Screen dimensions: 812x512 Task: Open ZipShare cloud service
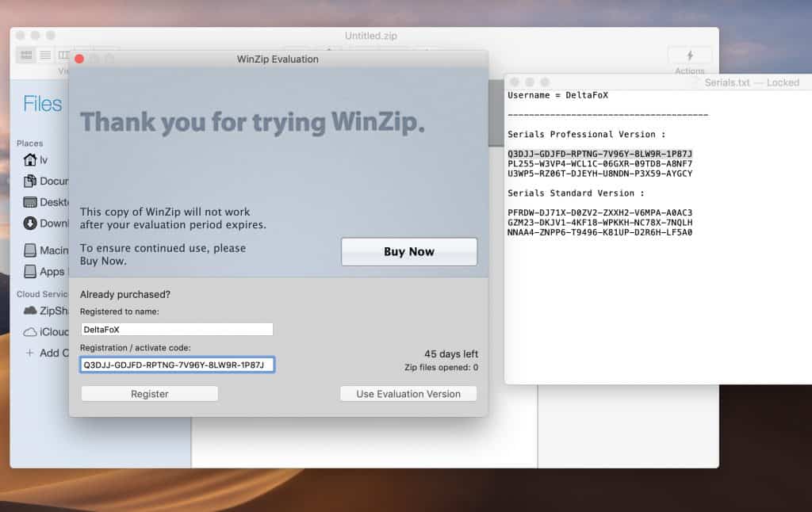(x=46, y=311)
